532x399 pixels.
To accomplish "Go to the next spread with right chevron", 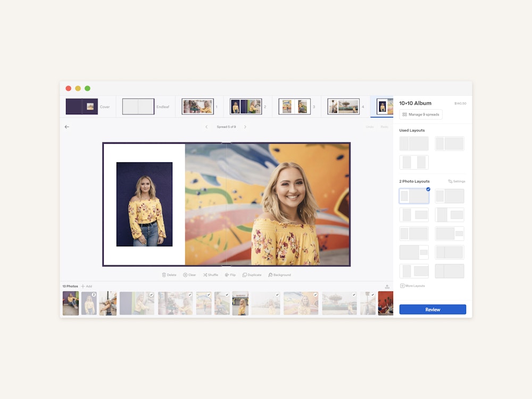I will (x=245, y=127).
